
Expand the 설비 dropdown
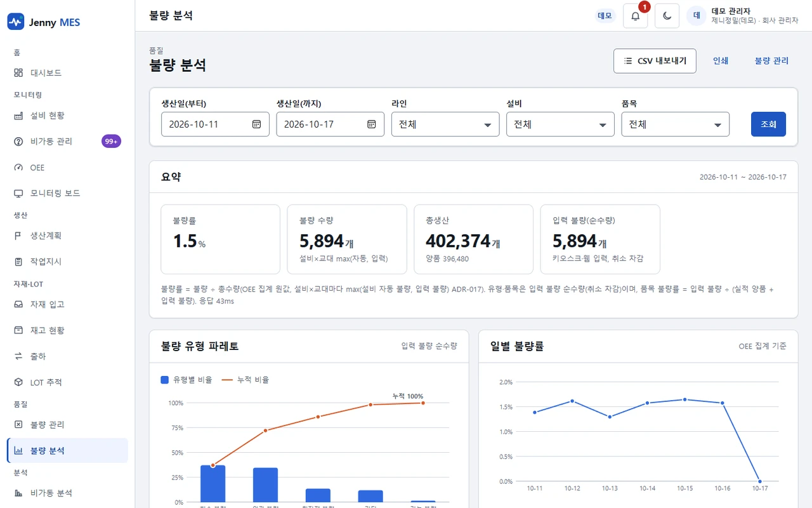pos(560,124)
